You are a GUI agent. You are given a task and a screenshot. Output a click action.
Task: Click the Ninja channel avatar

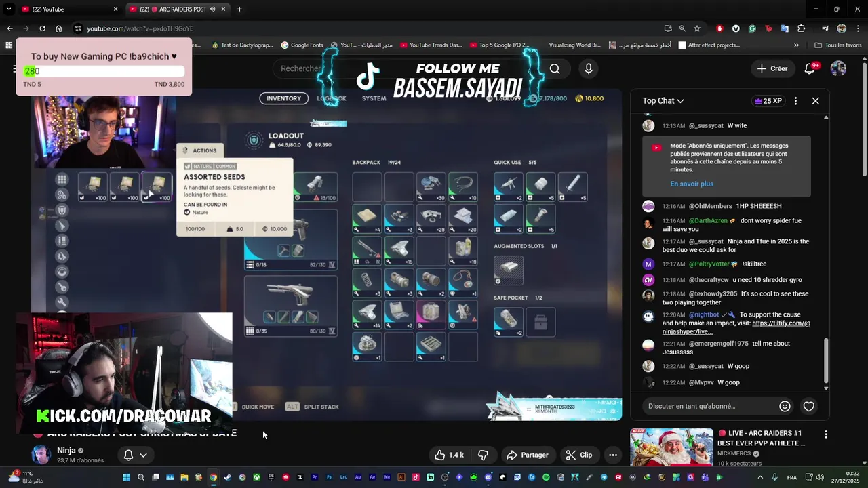(41, 455)
